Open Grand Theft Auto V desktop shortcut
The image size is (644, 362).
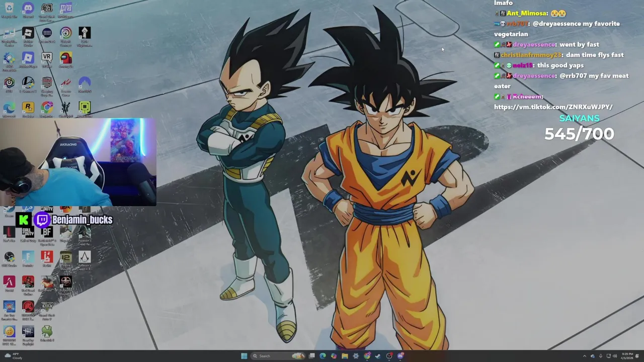(47, 310)
